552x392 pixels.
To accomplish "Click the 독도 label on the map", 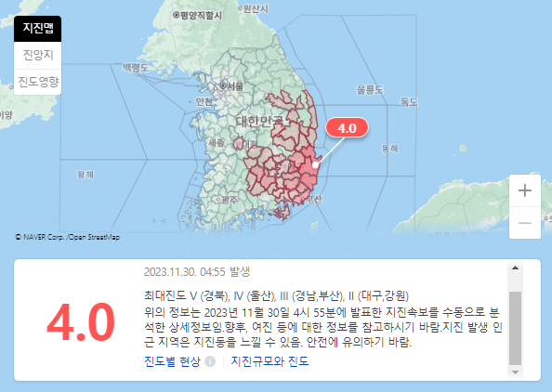I will [409, 102].
